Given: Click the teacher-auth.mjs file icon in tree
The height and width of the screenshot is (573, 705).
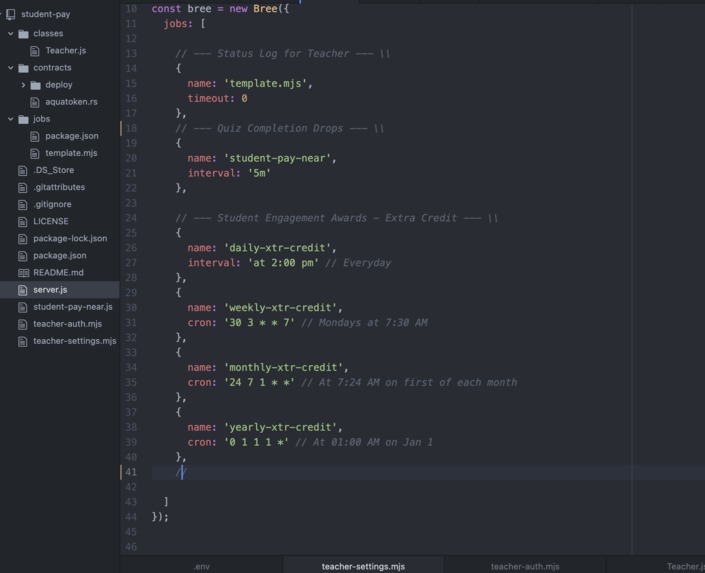Looking at the screenshot, I should pyautogui.click(x=22, y=324).
